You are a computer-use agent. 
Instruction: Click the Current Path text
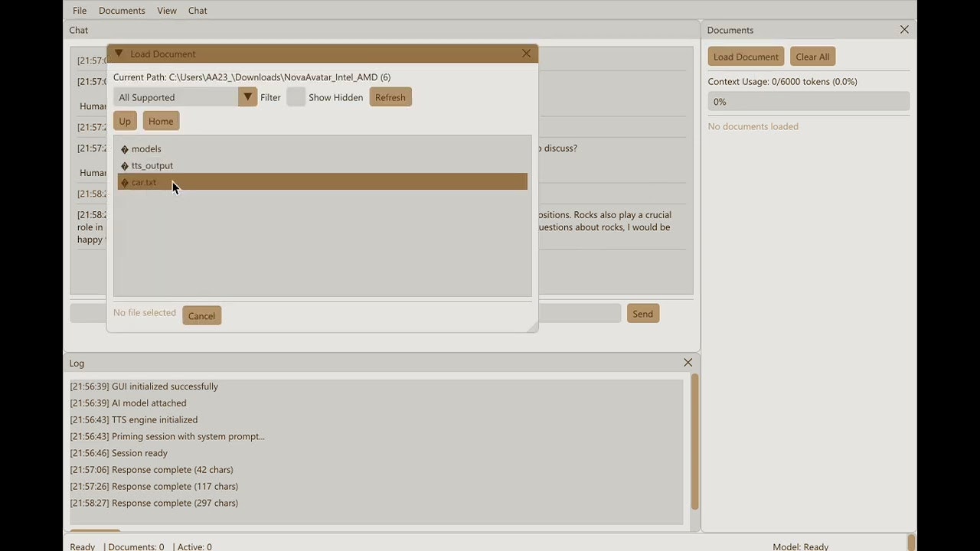pos(252,77)
